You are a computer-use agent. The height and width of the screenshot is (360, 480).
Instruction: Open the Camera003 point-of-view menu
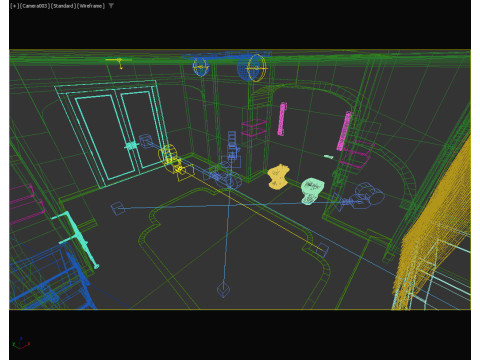[34, 6]
